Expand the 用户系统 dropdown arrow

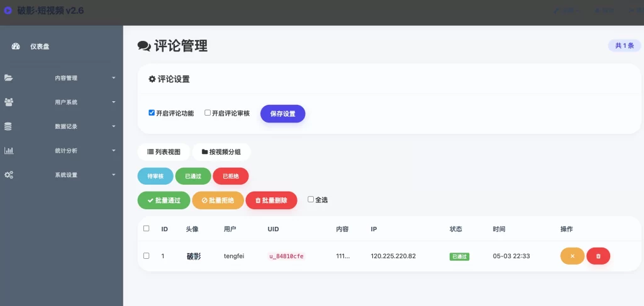click(114, 102)
